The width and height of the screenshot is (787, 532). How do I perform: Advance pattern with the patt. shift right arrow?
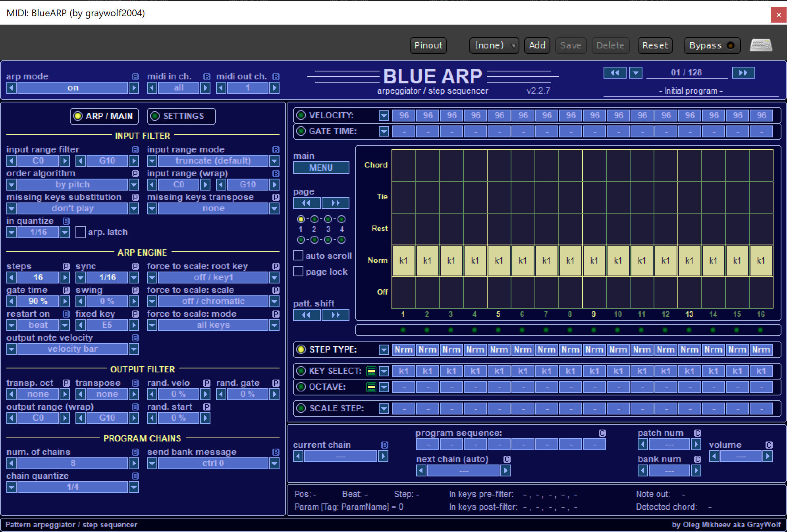pos(336,314)
